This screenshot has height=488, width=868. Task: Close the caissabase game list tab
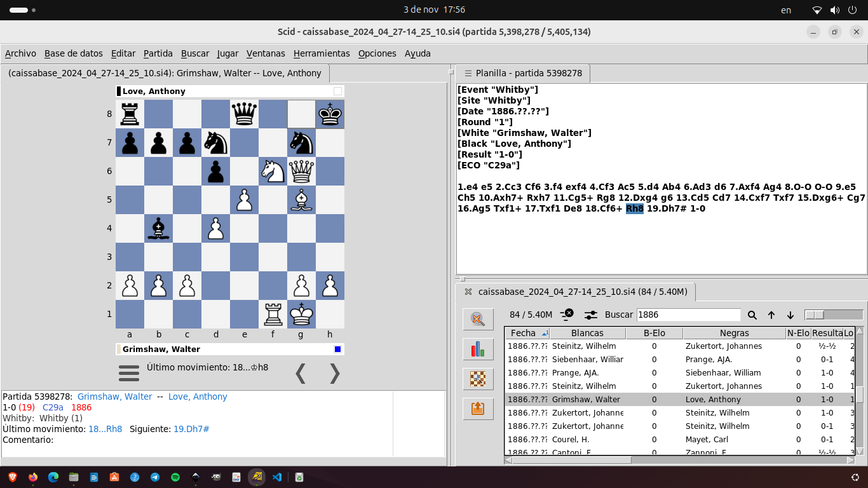point(468,292)
